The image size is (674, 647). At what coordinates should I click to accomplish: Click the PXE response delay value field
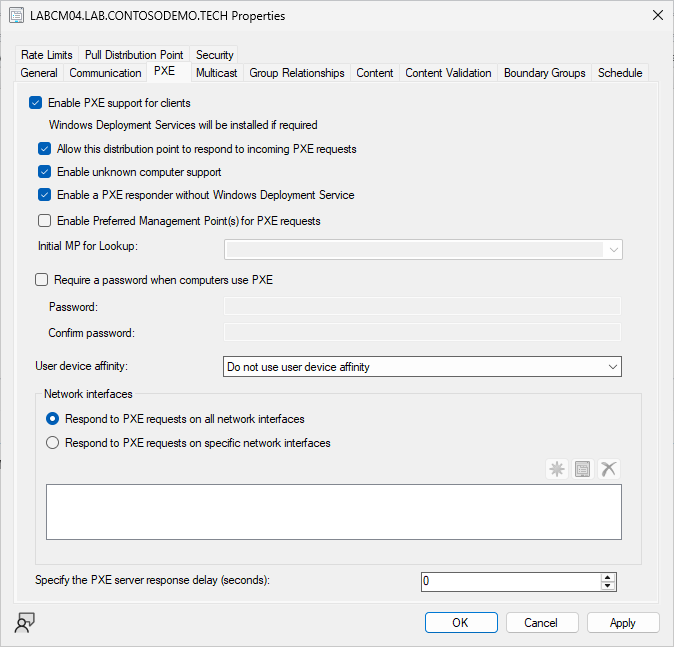[511, 582]
